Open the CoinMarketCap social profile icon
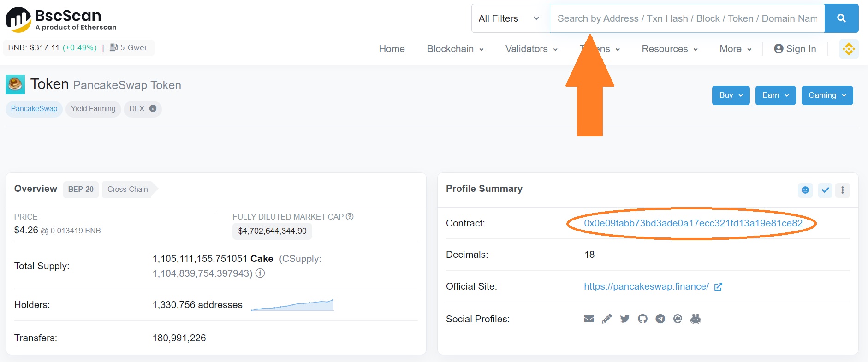 click(678, 319)
